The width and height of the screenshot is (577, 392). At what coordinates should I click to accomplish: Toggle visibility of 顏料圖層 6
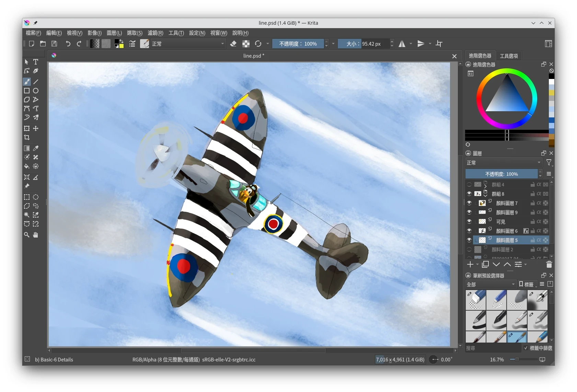(469, 231)
